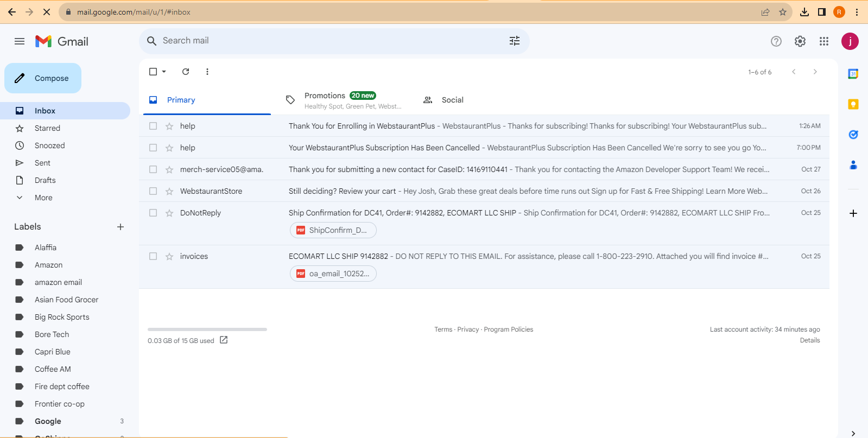Screen dimensions: 868x438
Task: Open the Starred folder
Action: (x=65, y=128)
